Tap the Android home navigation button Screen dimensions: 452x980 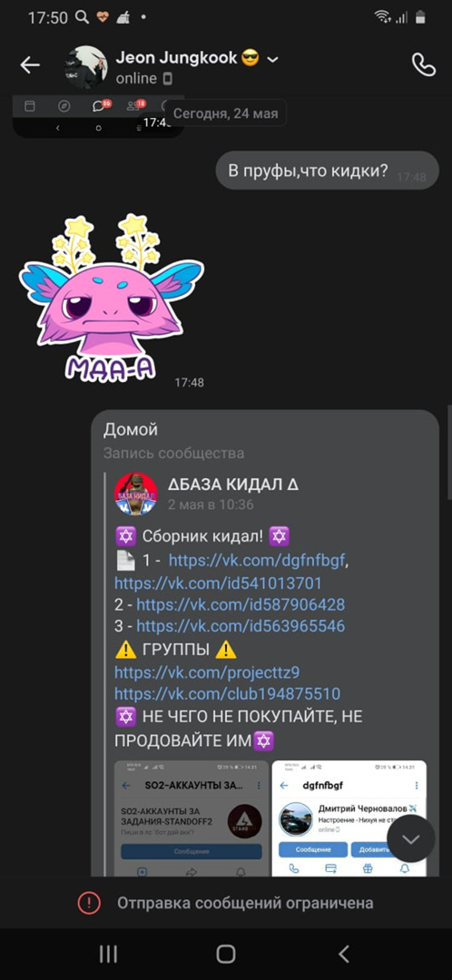coord(226,954)
